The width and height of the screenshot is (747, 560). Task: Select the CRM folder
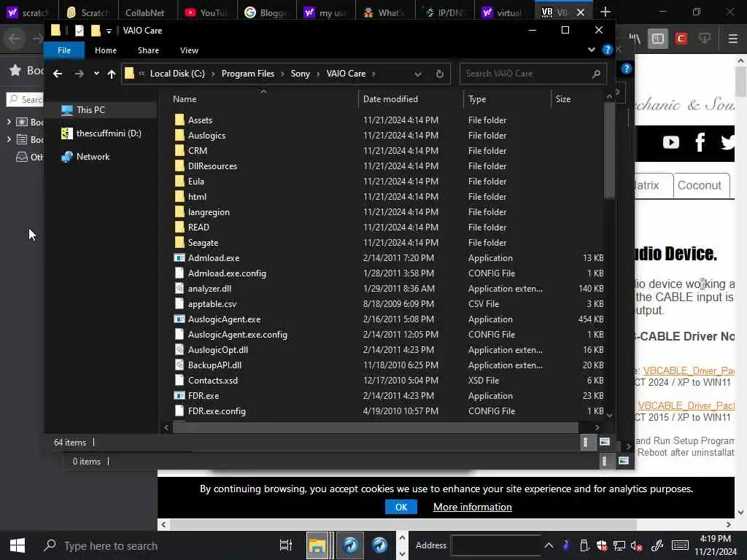point(197,151)
